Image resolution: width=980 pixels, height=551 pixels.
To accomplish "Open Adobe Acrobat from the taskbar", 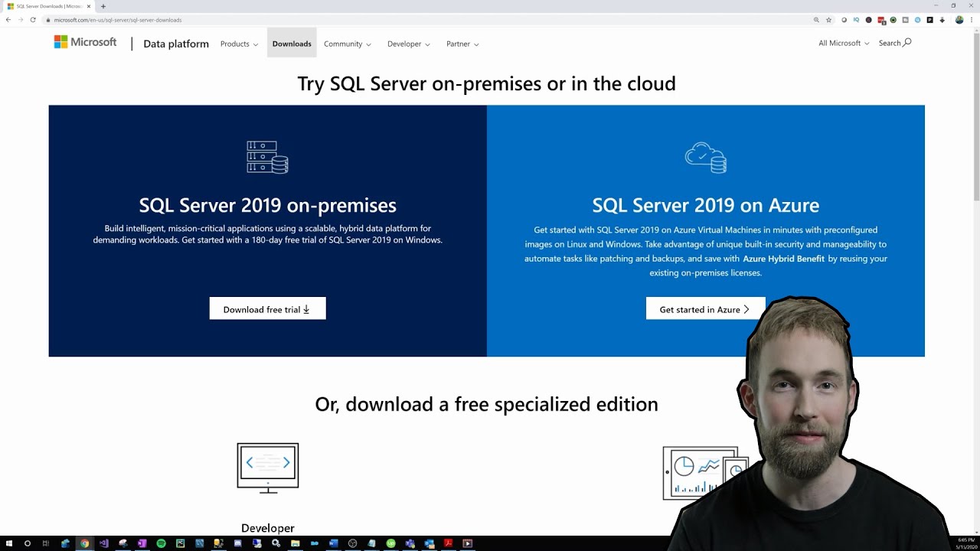I will pos(449,543).
